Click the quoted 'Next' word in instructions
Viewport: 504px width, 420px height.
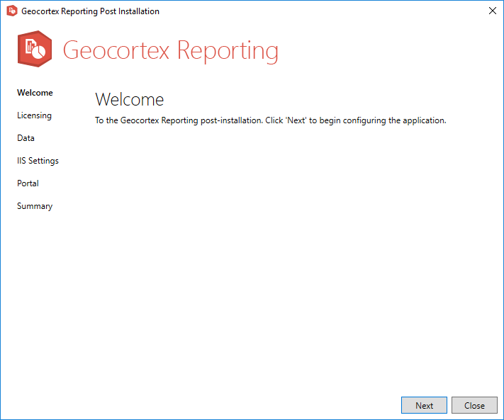tap(295, 120)
